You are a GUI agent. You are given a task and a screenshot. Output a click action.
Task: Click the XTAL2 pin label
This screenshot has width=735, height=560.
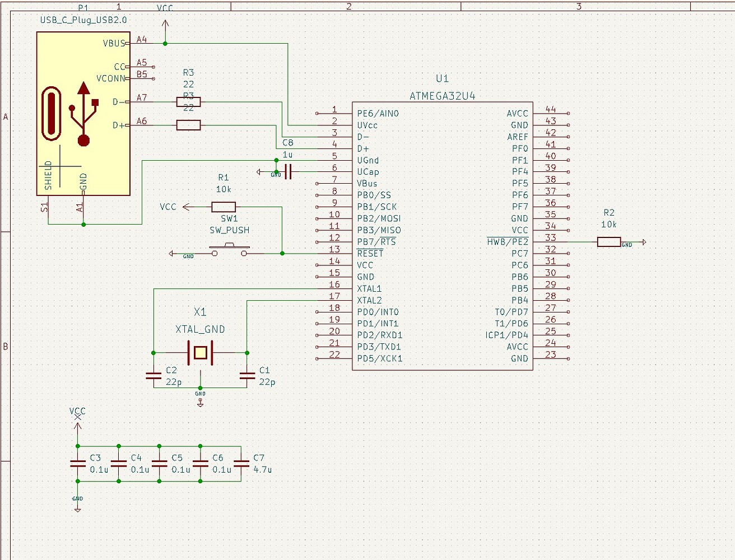[369, 300]
